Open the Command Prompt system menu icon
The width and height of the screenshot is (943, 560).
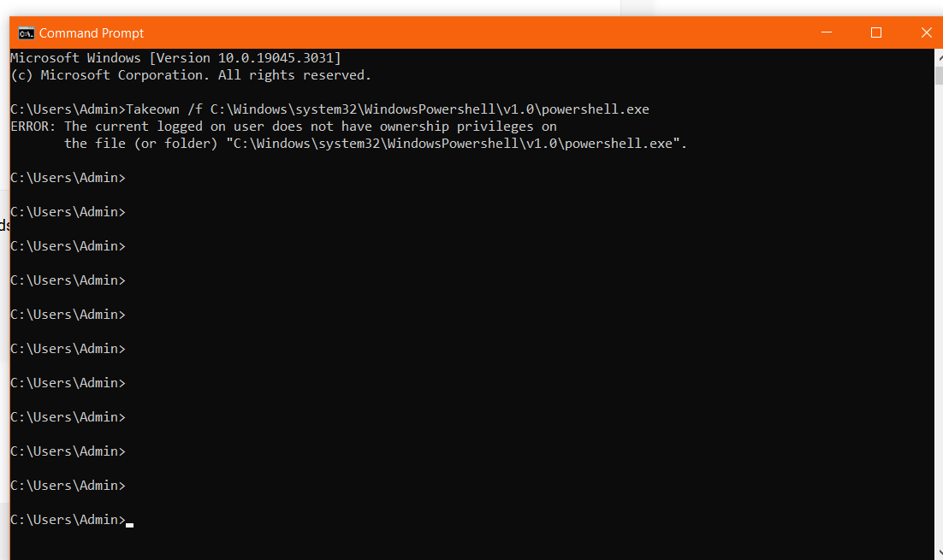coord(26,33)
